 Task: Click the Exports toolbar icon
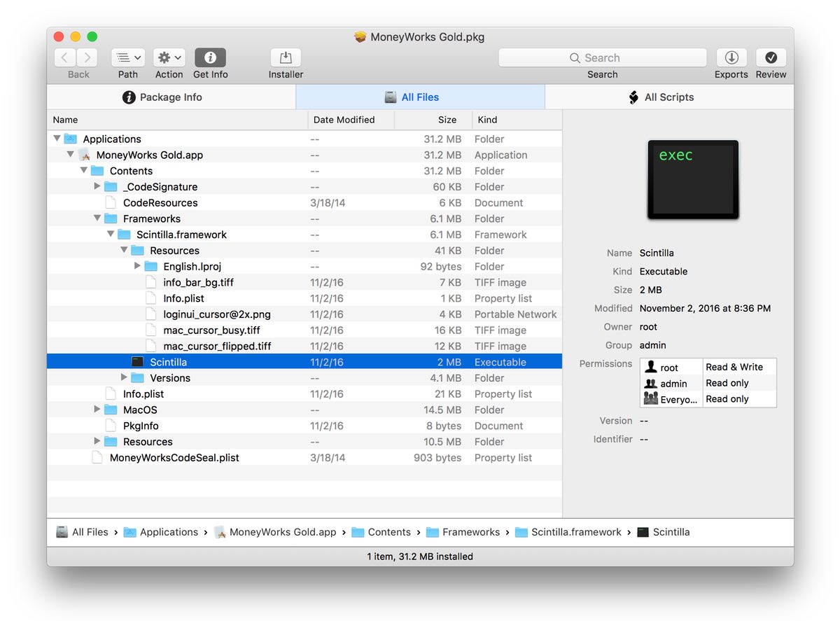[731, 57]
